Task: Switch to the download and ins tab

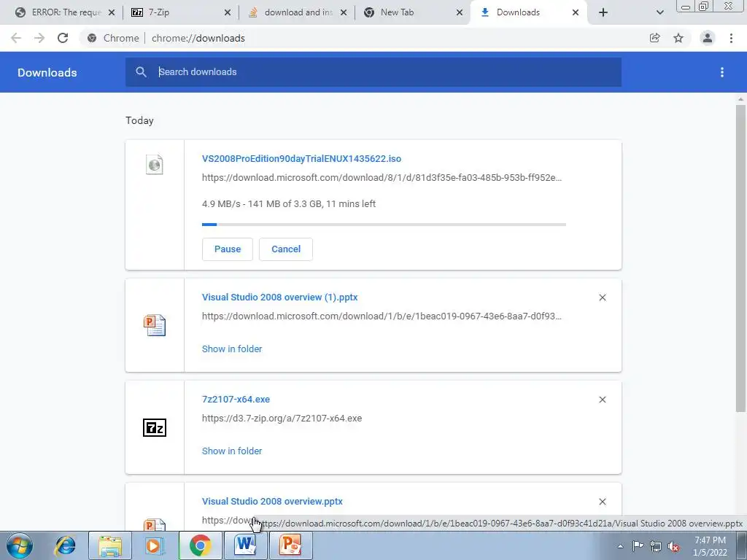Action: point(298,12)
